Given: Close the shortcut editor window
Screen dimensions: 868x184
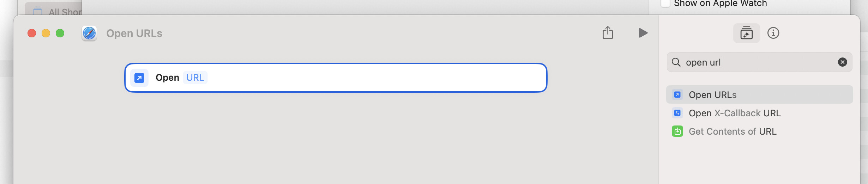Looking at the screenshot, I should tap(32, 33).
